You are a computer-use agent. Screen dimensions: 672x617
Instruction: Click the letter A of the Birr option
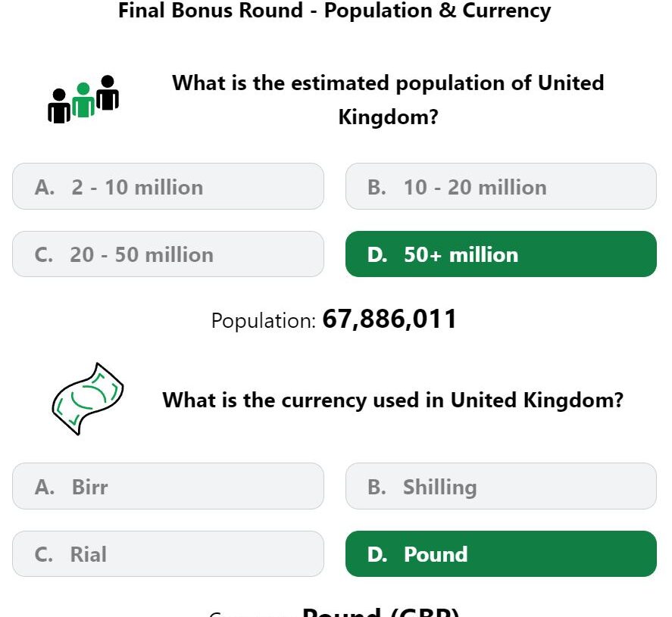(45, 487)
